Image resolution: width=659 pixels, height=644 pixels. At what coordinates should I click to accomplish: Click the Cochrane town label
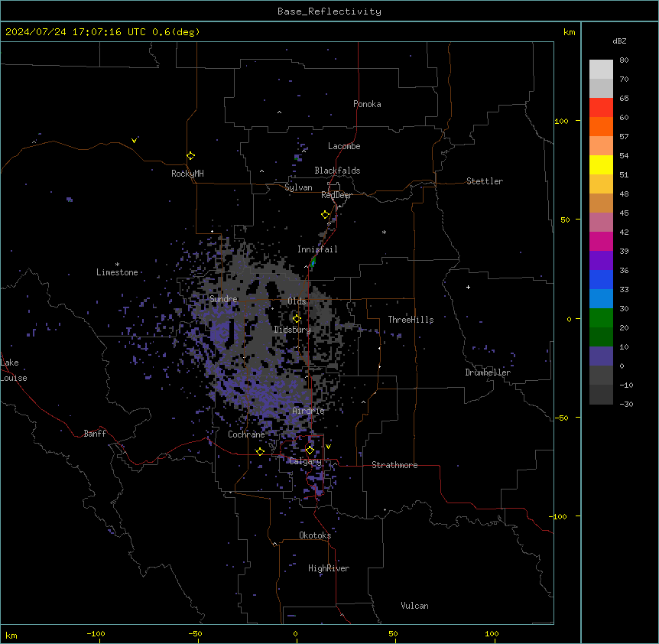(x=246, y=434)
